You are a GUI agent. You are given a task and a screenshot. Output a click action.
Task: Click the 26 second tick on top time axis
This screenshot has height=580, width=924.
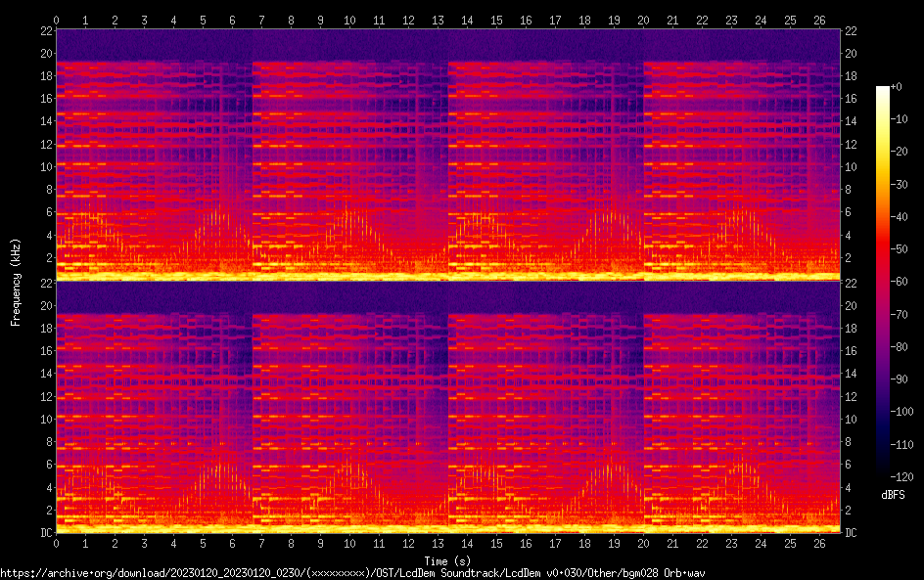[x=819, y=20]
